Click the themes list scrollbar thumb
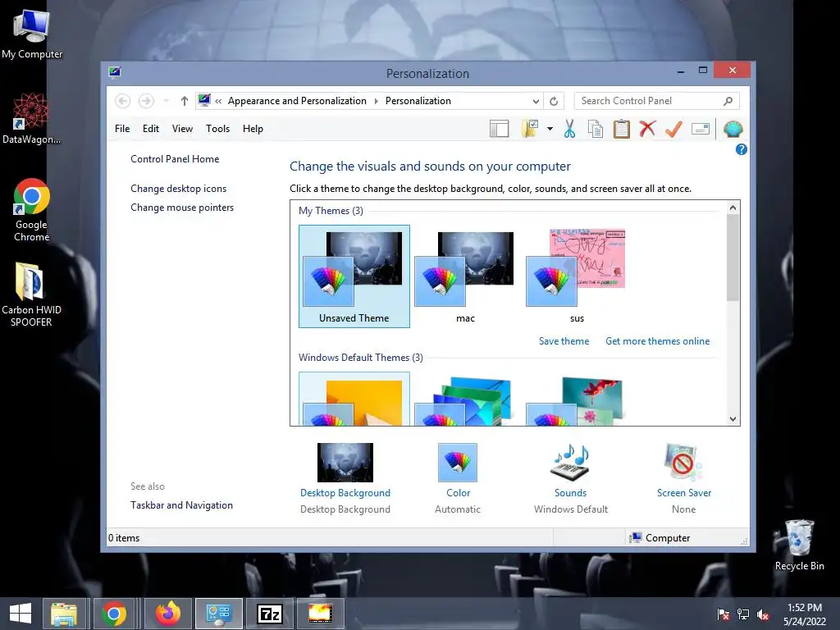This screenshot has height=630, width=840. pos(733,258)
